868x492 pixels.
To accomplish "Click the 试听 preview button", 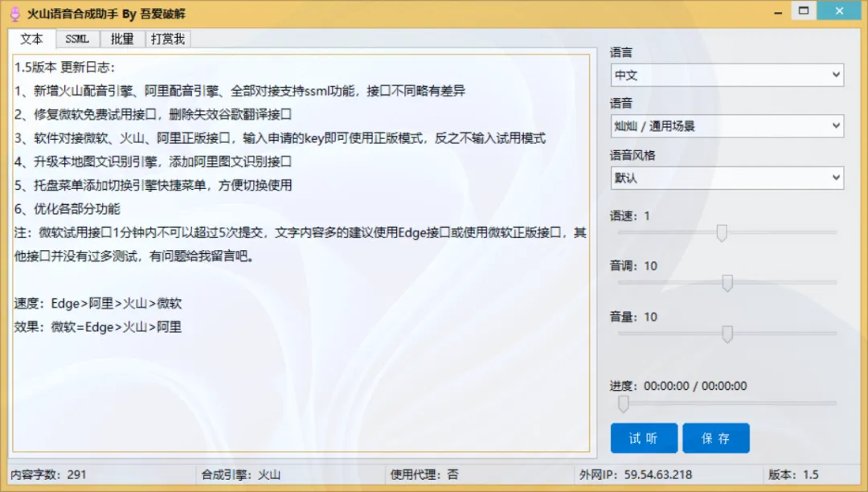I will coord(644,438).
